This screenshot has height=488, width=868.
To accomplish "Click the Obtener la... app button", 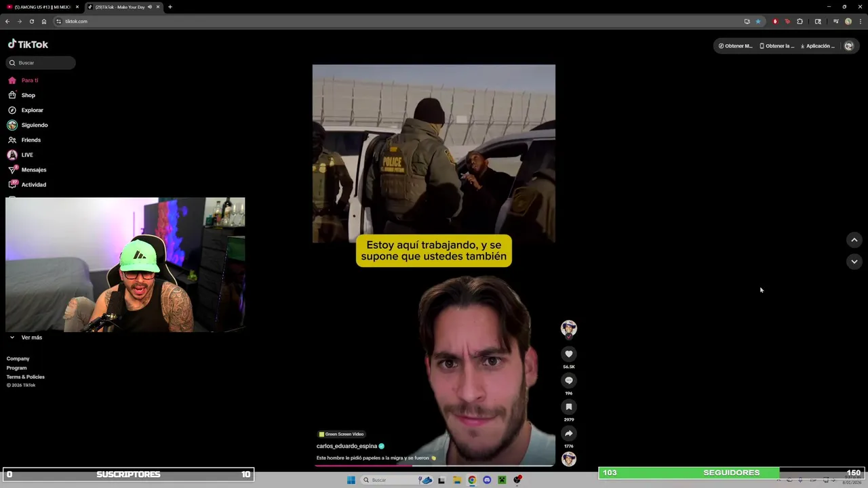I will [x=777, y=46].
